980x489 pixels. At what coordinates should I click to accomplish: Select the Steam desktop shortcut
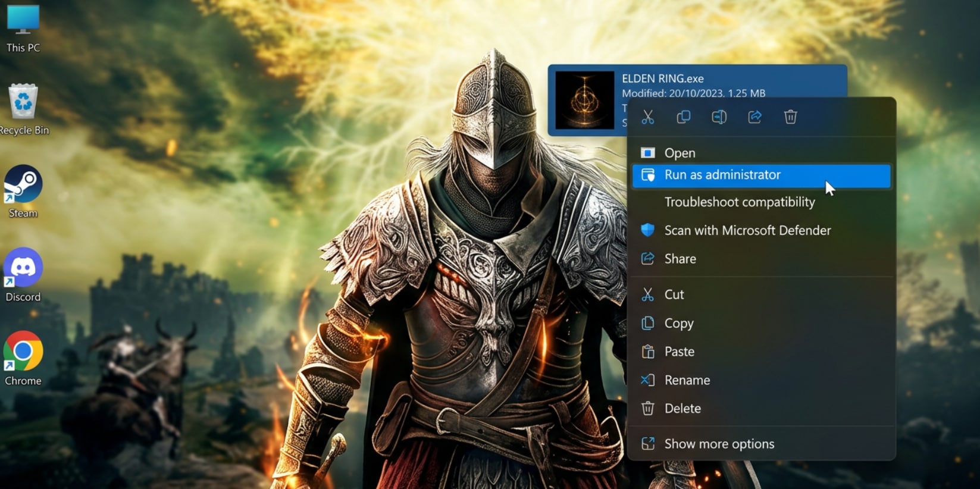pos(23,192)
